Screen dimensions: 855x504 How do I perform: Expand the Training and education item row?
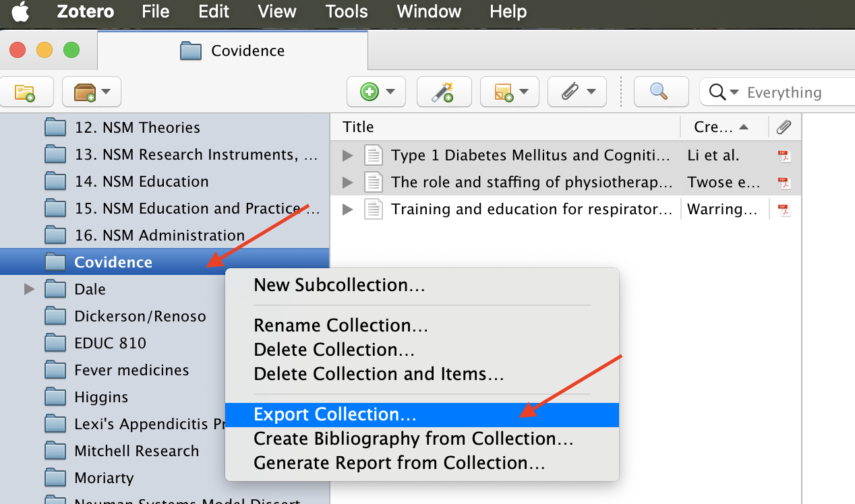[x=347, y=210]
